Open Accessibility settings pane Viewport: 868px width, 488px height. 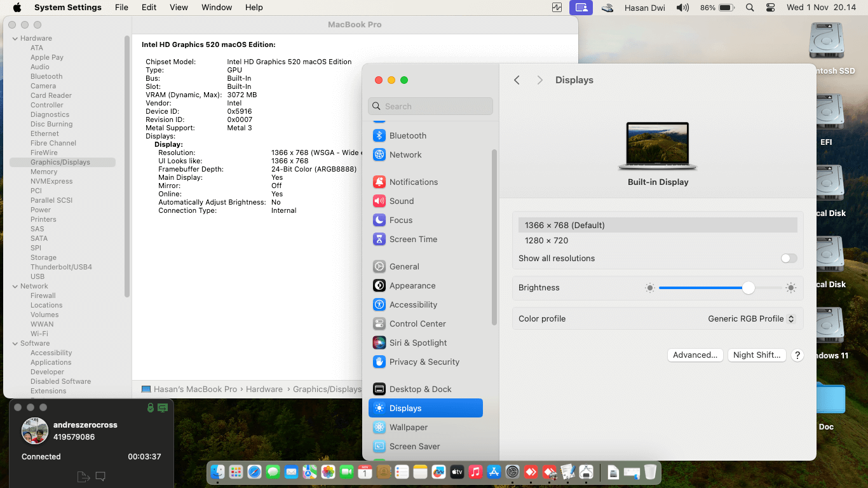coord(413,304)
